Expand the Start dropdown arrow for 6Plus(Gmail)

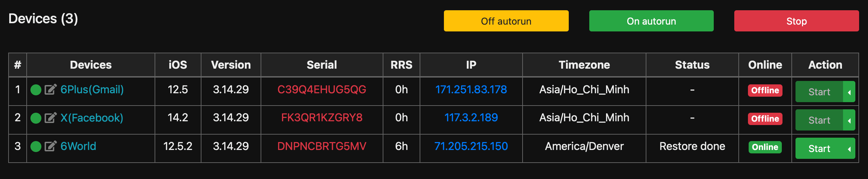pos(849,92)
